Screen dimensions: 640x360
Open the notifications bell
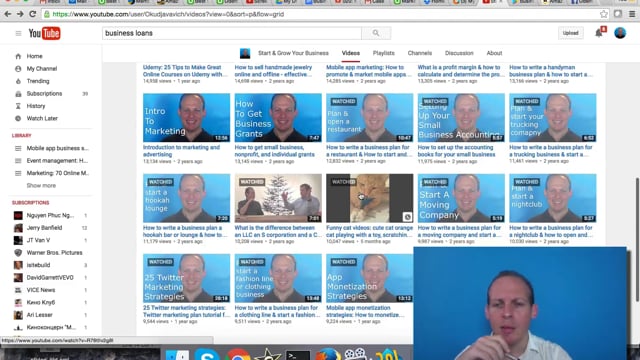pyautogui.click(x=599, y=33)
